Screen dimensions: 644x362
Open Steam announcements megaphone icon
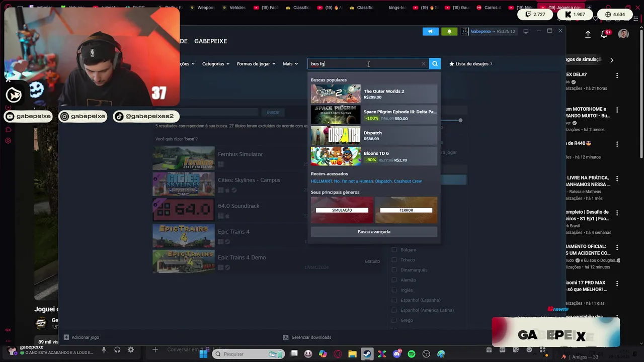(x=431, y=31)
